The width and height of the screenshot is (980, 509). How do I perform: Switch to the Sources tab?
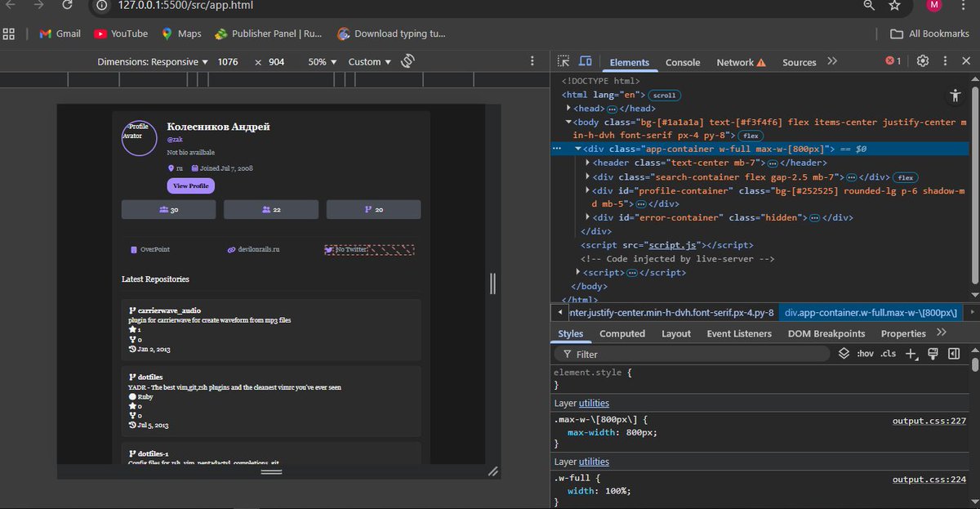799,62
